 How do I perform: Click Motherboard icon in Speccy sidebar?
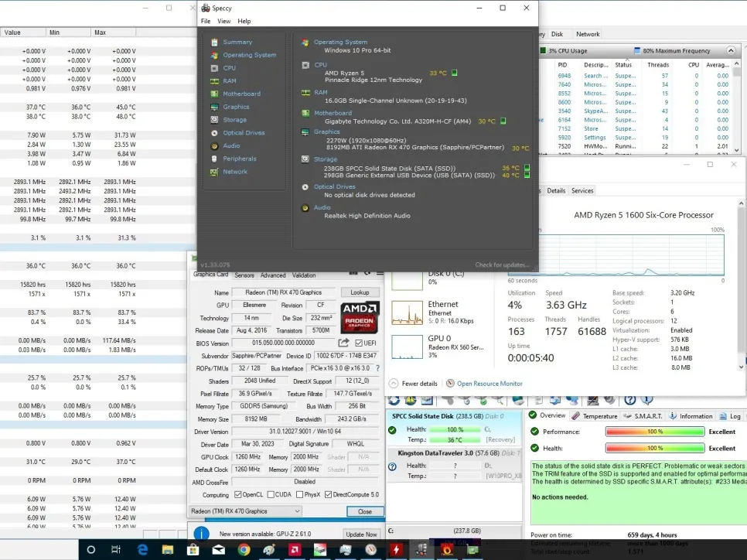click(x=214, y=94)
